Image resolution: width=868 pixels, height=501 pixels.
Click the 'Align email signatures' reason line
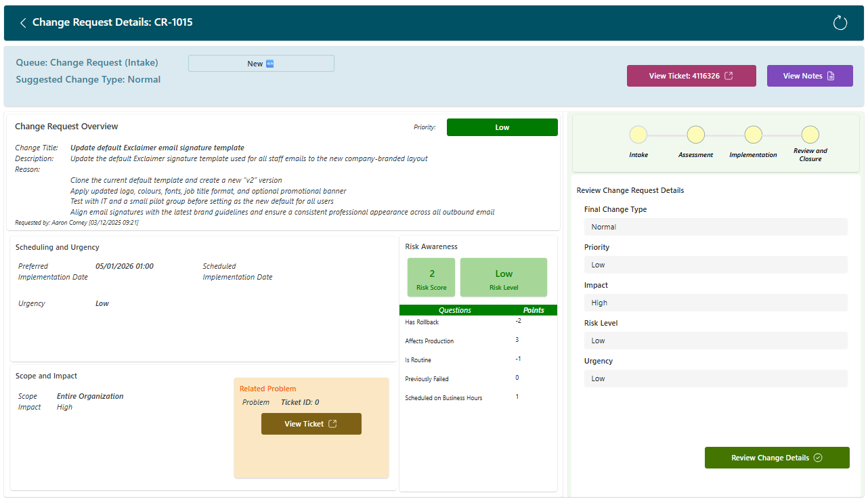pos(282,212)
